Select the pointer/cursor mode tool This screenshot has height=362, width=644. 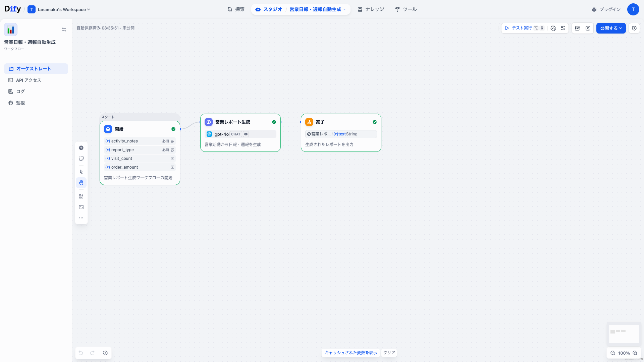point(81,172)
